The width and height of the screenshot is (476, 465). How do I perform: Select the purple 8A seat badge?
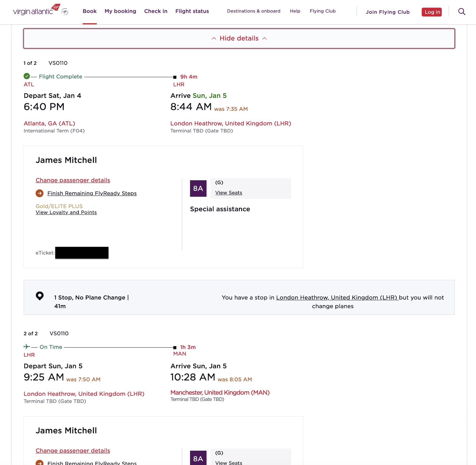pyautogui.click(x=198, y=189)
